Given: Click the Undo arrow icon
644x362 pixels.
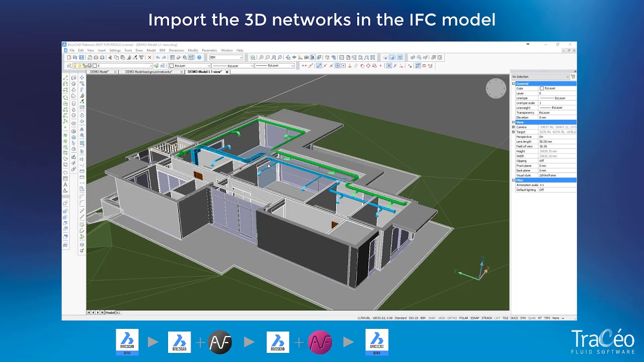Looking at the screenshot, I should click(x=158, y=57).
